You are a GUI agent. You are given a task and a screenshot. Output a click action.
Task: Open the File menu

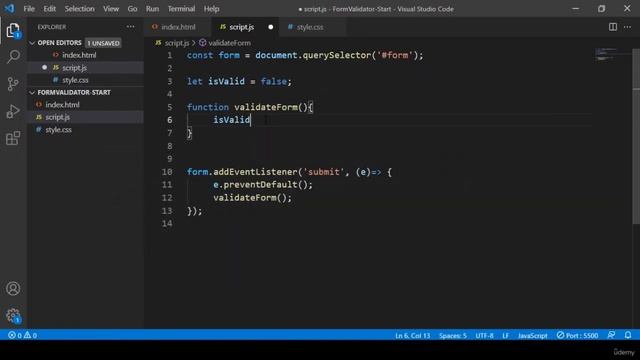coord(29,9)
